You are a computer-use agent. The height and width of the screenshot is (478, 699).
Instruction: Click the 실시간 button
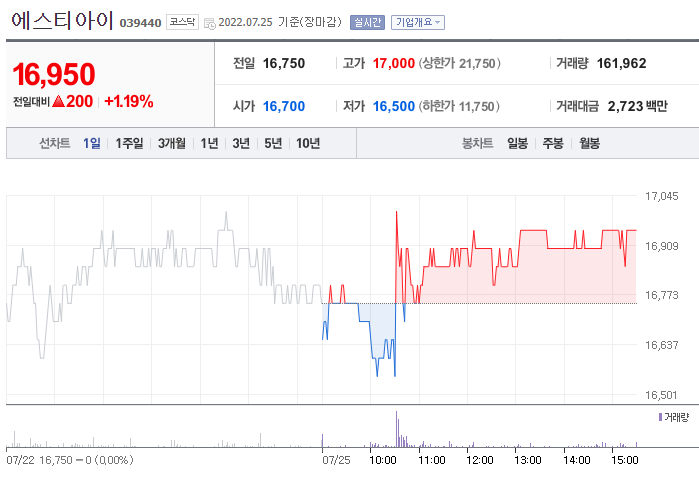pyautogui.click(x=367, y=22)
